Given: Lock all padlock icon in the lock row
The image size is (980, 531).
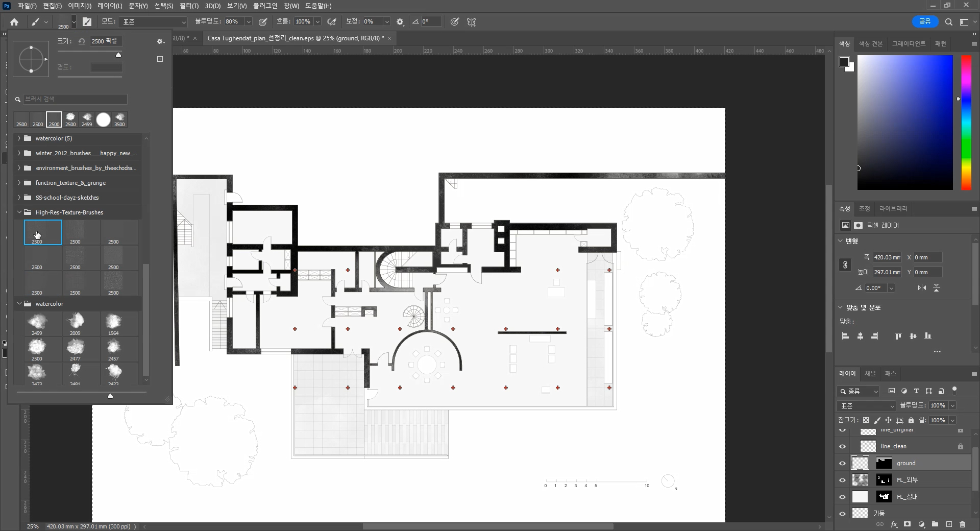Looking at the screenshot, I should click(911, 420).
